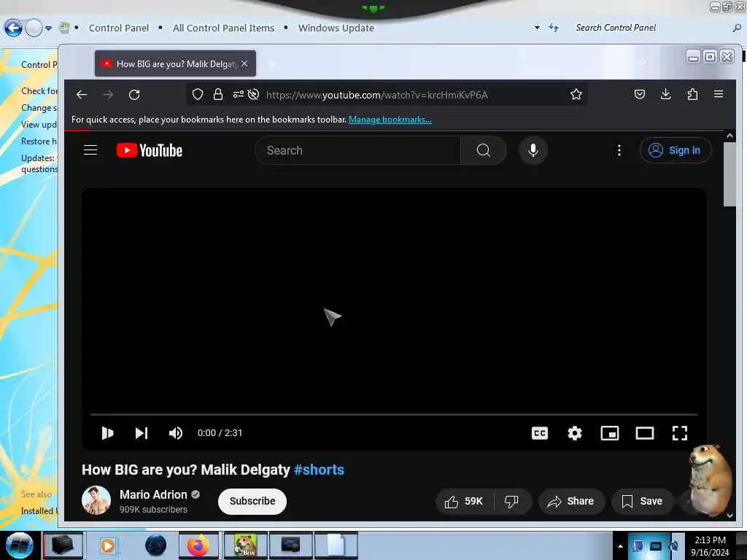This screenshot has width=747, height=560.
Task: Open the Firefox extensions puzzle icon
Action: [x=692, y=94]
